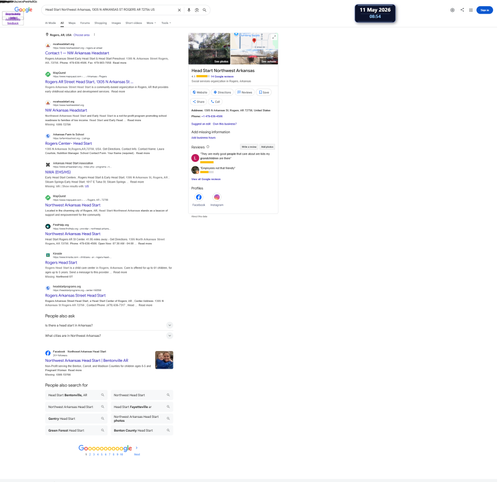Open 'Northwest Arkansas Head Start | Bentonville AR' Facebook result
500x482 pixels.
87,360
